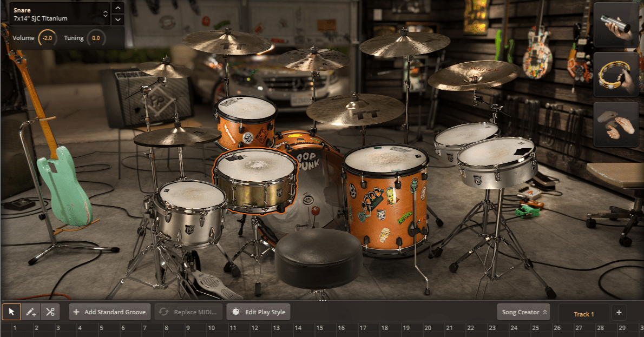Screen dimensions: 644x337
Task: Open the Snare 7x14" SJC Titanium dropdown
Action: (x=60, y=15)
